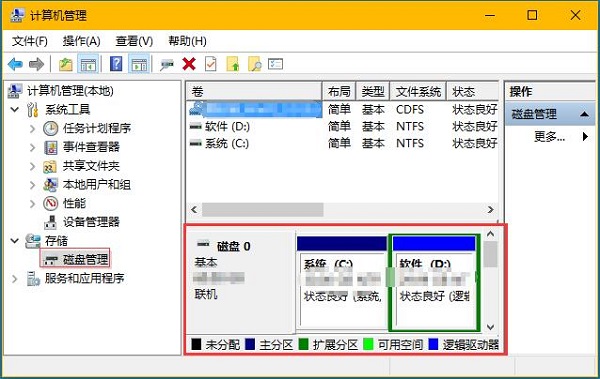Click the 系统工具 tools icon
The height and width of the screenshot is (379, 600).
(33, 109)
